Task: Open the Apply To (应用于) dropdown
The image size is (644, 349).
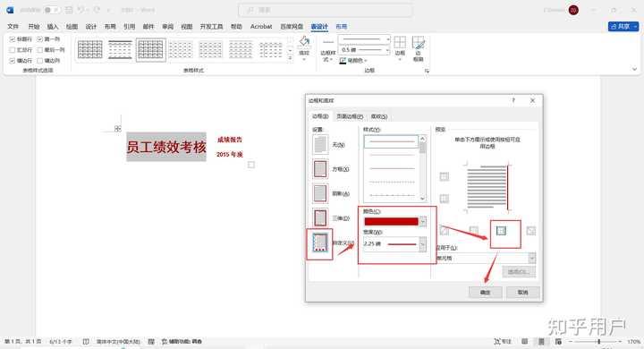Action: [x=532, y=258]
